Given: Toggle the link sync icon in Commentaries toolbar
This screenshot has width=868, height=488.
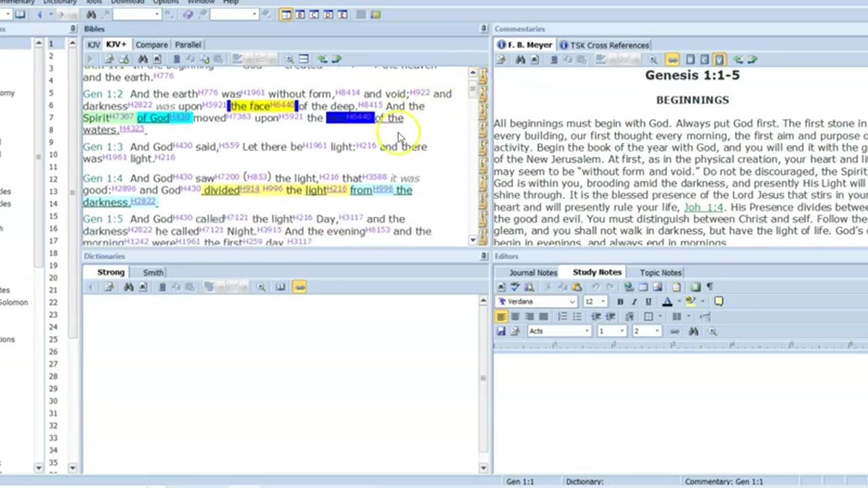Looking at the screenshot, I should pos(672,60).
